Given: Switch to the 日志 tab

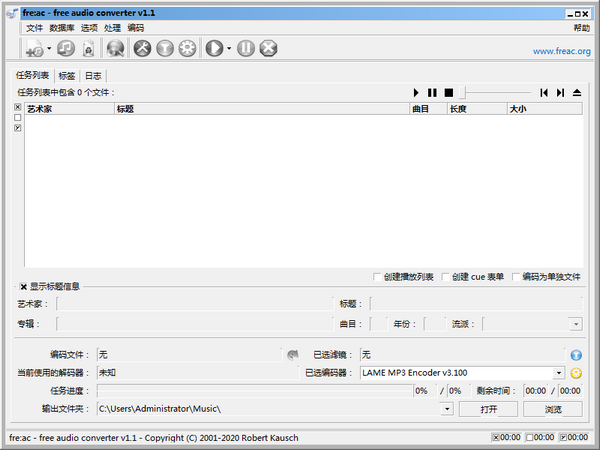Looking at the screenshot, I should pos(92,76).
